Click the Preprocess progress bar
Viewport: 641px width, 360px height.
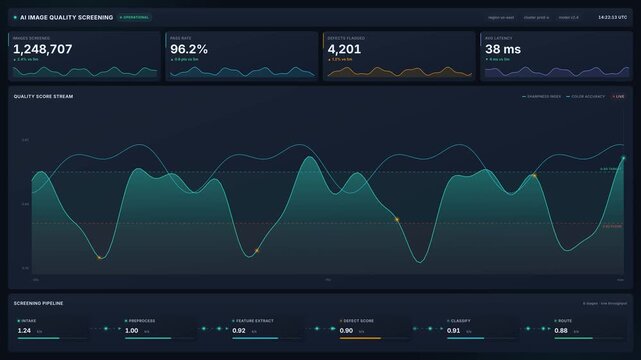click(159, 338)
